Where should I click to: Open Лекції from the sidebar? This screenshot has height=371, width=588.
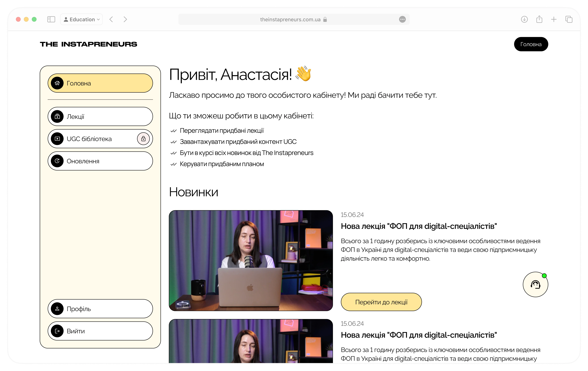click(100, 117)
